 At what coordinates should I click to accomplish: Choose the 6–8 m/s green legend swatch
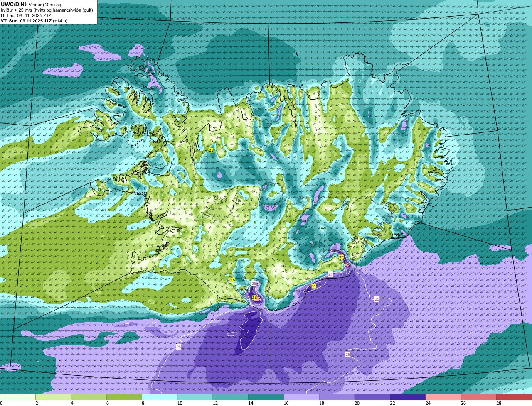click(x=124, y=397)
